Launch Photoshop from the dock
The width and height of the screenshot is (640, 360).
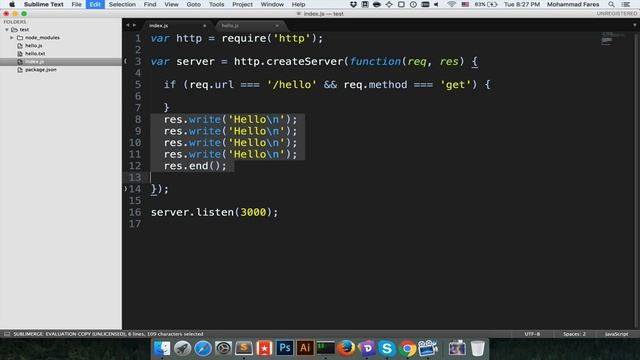284,348
